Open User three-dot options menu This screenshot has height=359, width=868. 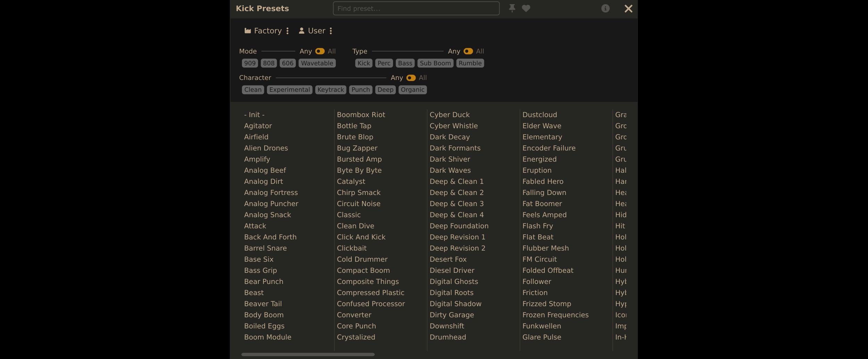(331, 31)
